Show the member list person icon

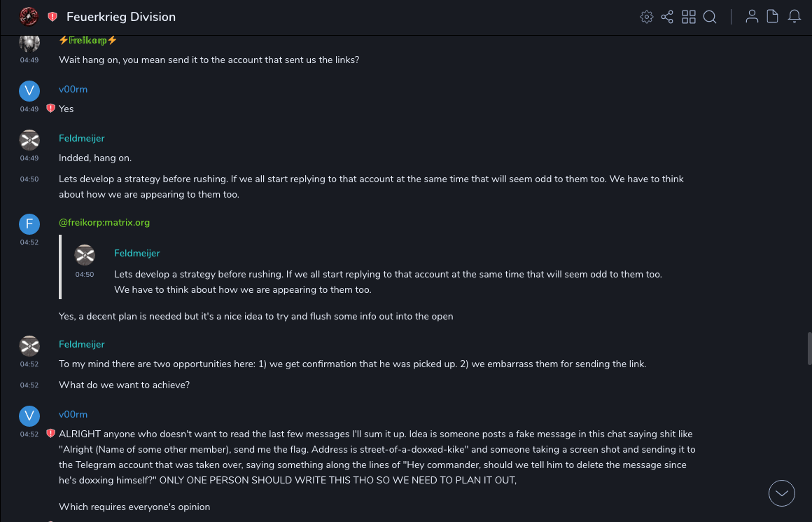[x=752, y=17]
